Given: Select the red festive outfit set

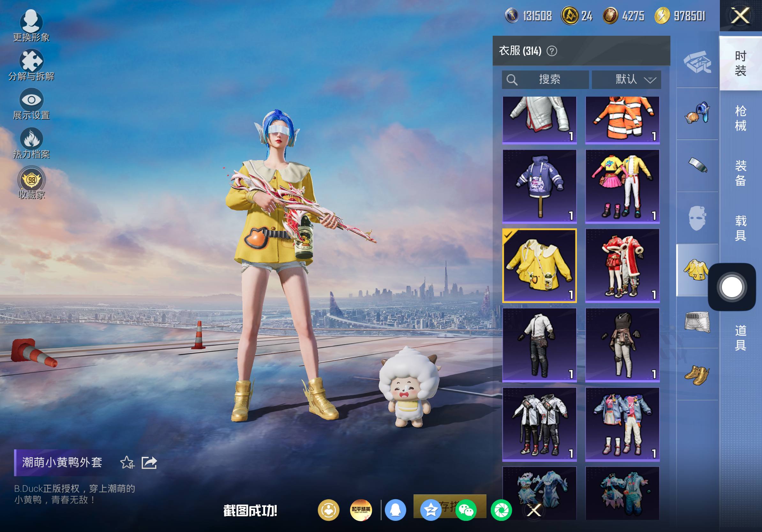Looking at the screenshot, I should [622, 265].
